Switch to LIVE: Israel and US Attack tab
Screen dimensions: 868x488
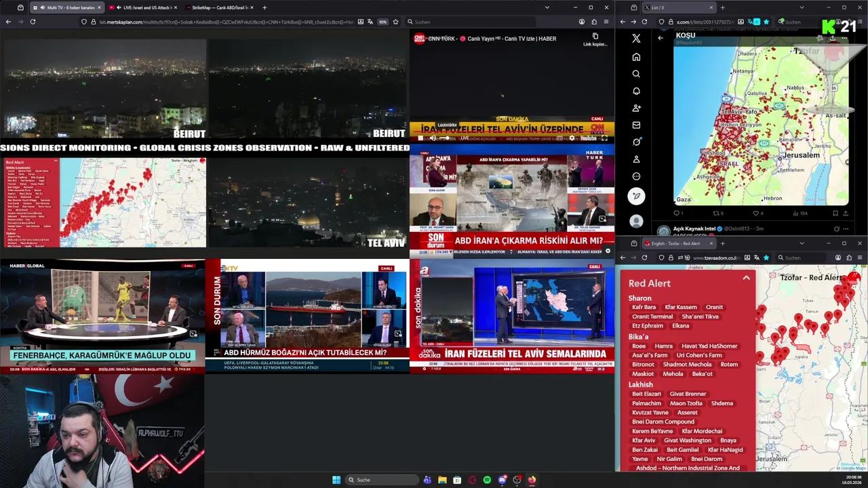point(142,7)
